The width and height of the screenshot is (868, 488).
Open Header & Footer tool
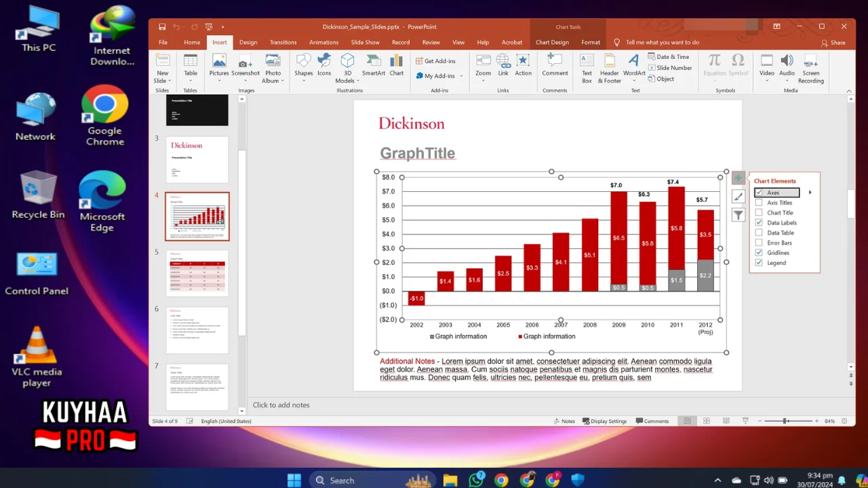tap(610, 68)
